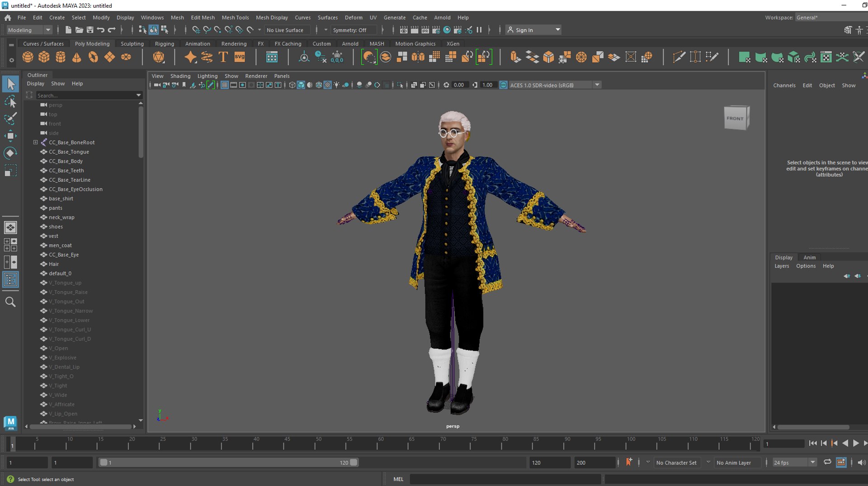
Task: Select the Poly Sphere shelf icon
Action: 28,57
